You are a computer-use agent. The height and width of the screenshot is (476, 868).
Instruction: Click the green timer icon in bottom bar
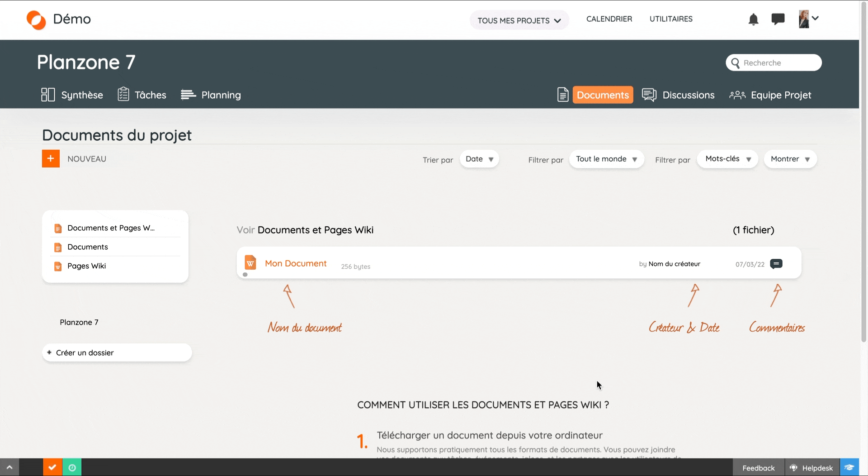72,467
